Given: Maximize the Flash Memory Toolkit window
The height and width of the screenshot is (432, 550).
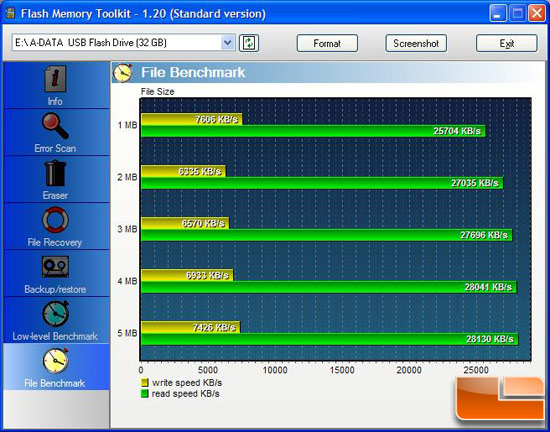Looking at the screenshot, I should click(x=517, y=13).
